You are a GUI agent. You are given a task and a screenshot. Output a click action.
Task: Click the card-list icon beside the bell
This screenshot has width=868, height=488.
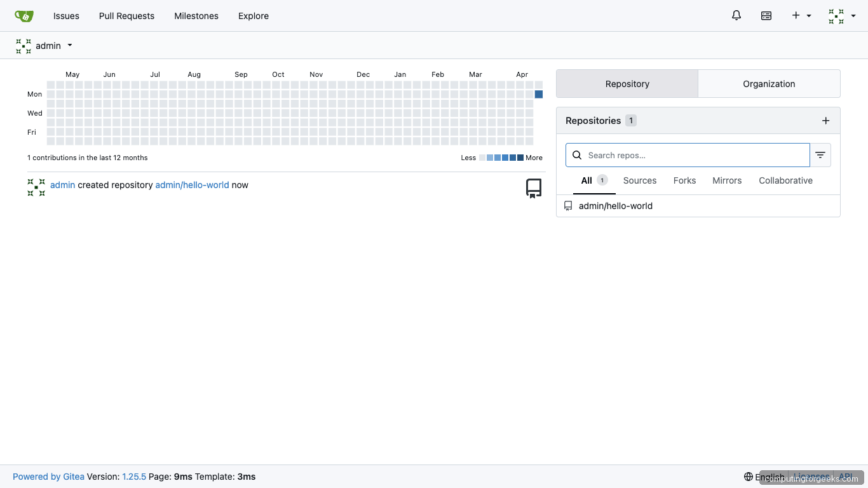[766, 15]
